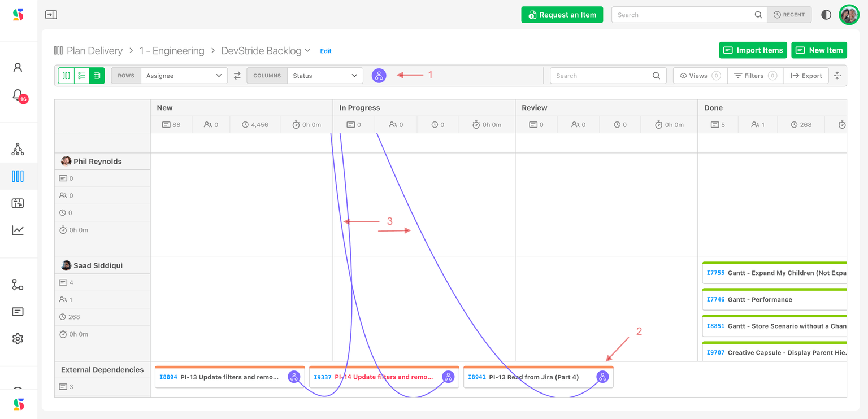Open the Plan Delivery board sidebar icon
868x419 pixels.
click(18, 176)
